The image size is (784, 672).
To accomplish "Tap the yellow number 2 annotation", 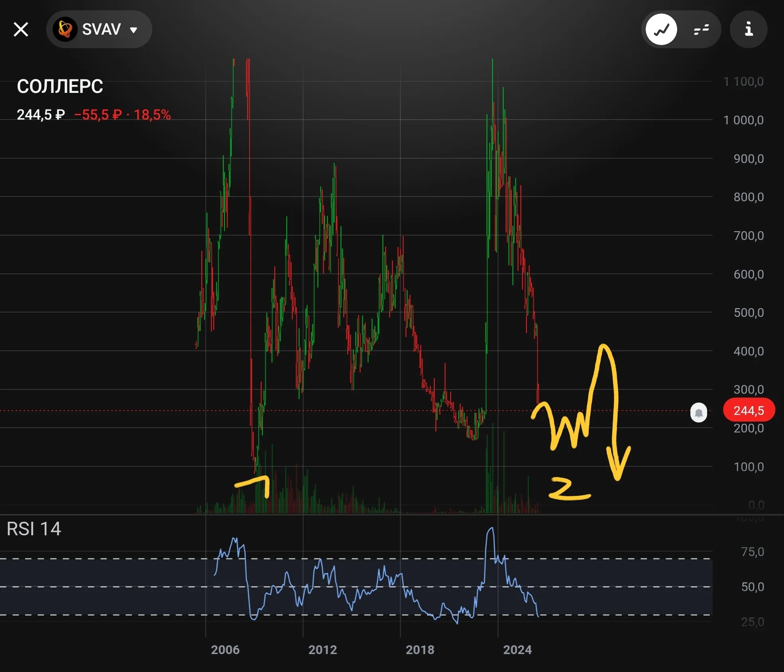I will click(570, 489).
